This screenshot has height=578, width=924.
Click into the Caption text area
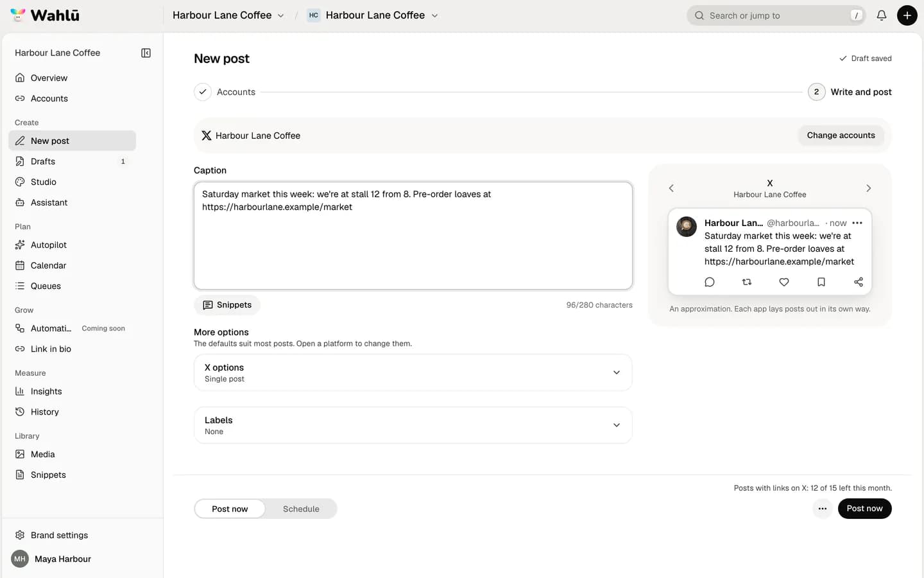413,236
